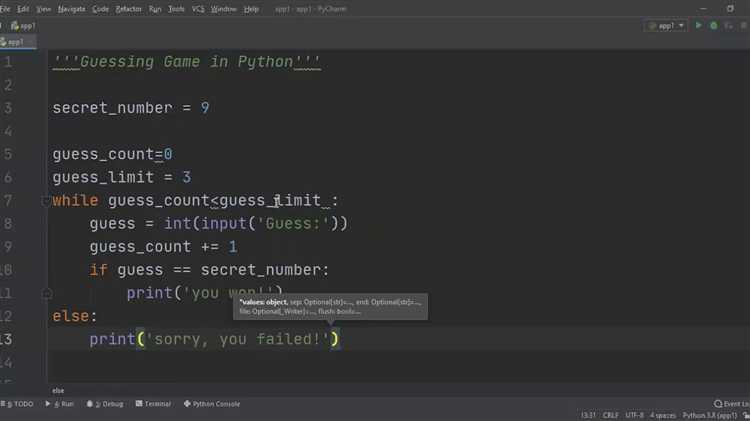Open the Event Log panel

(x=732, y=404)
